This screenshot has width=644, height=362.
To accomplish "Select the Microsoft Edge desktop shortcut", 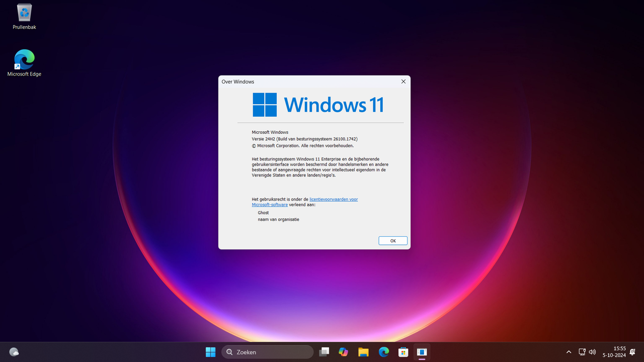I will tap(24, 63).
